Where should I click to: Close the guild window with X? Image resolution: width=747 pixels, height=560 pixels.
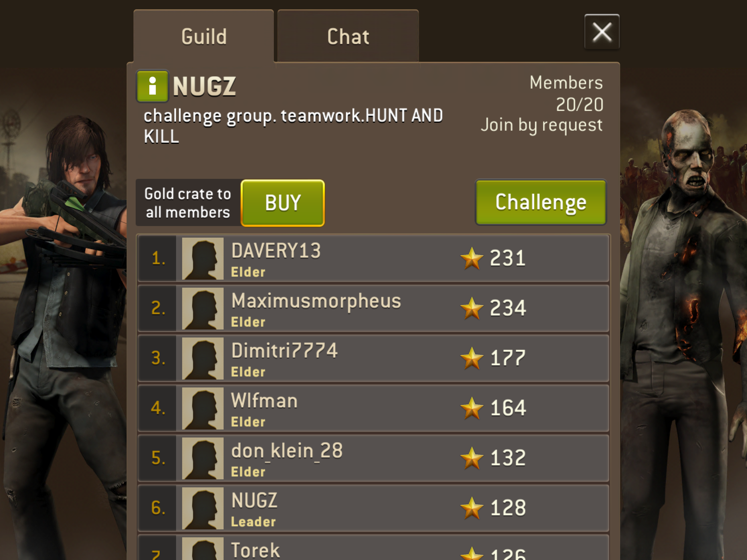[x=602, y=32]
